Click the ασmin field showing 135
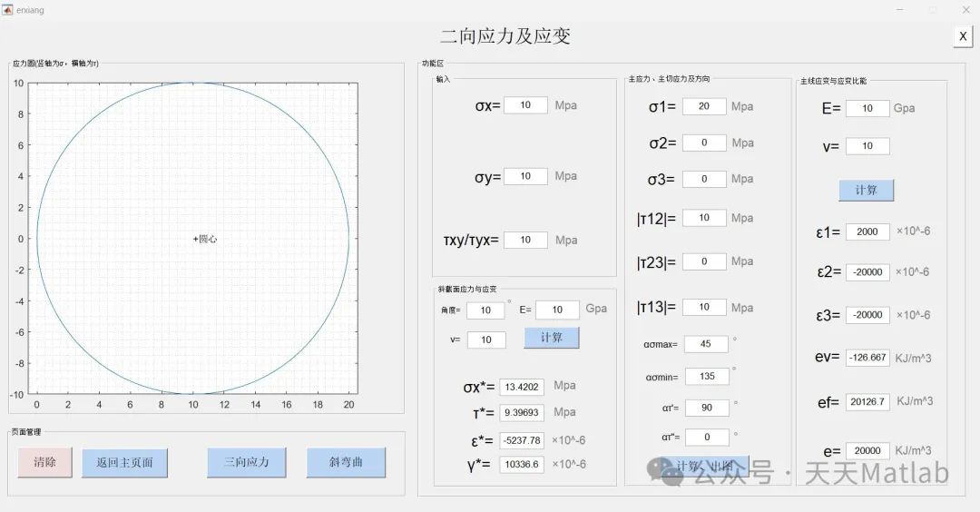 tap(707, 377)
